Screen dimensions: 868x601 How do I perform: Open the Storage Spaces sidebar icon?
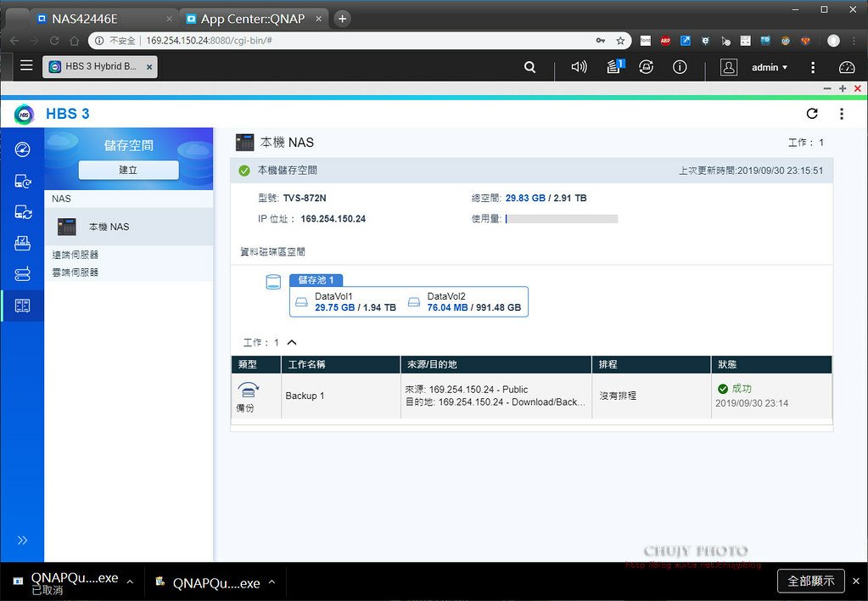(22, 306)
